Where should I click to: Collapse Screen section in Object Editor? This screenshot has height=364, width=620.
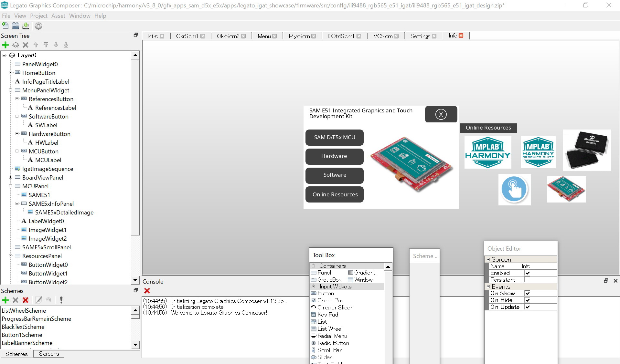[x=488, y=259]
